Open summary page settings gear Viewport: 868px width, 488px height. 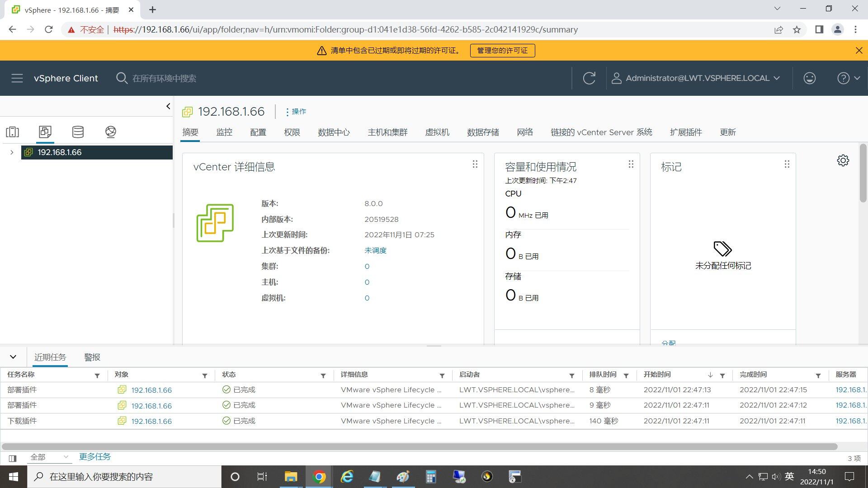(x=843, y=160)
